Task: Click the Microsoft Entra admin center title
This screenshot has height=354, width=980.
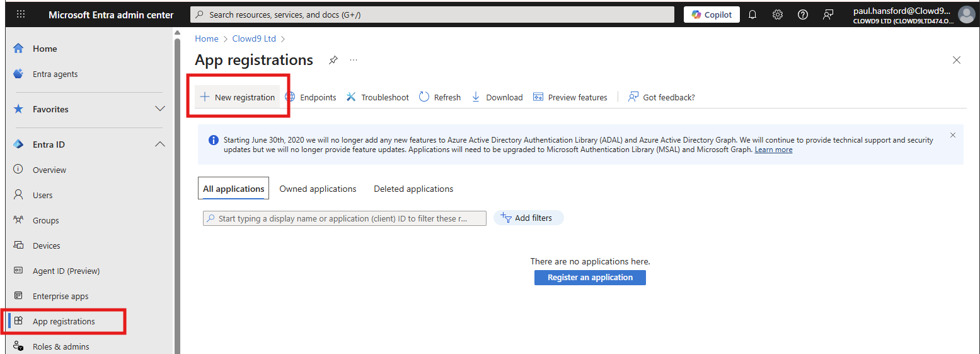Action: tap(111, 15)
